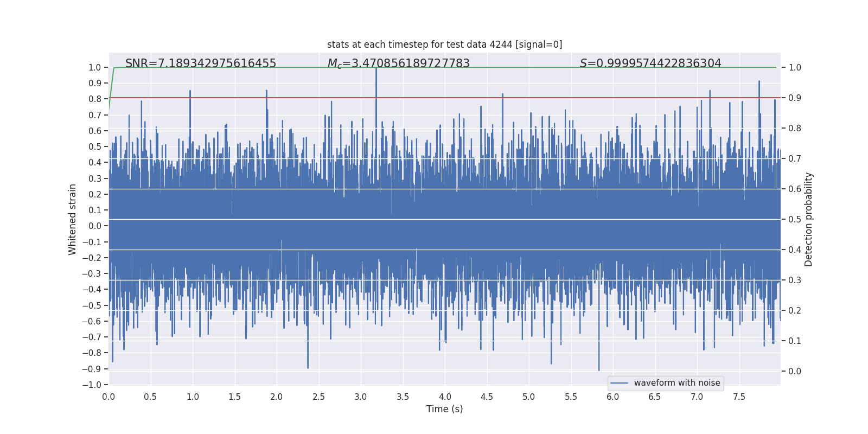Click the −0.9 Whitened strain tick label
This screenshot has height=434, width=868.
92,369
